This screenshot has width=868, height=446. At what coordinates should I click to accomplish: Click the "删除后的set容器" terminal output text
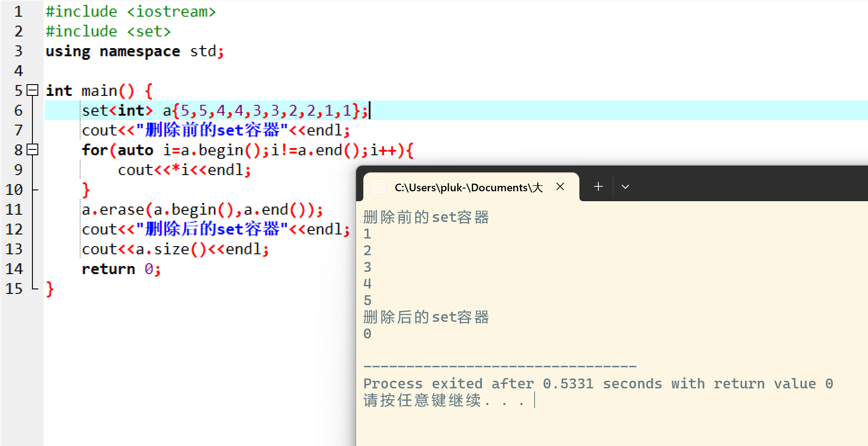coord(425,316)
